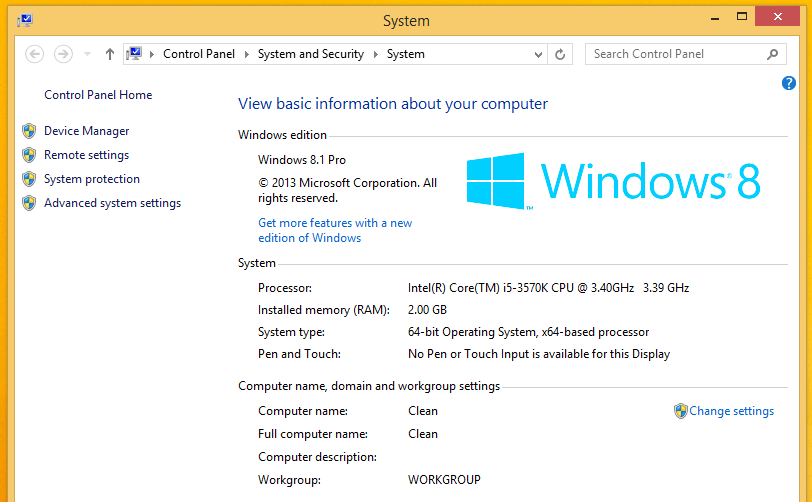
Task: Expand the chevron after System and Security
Action: [x=376, y=54]
